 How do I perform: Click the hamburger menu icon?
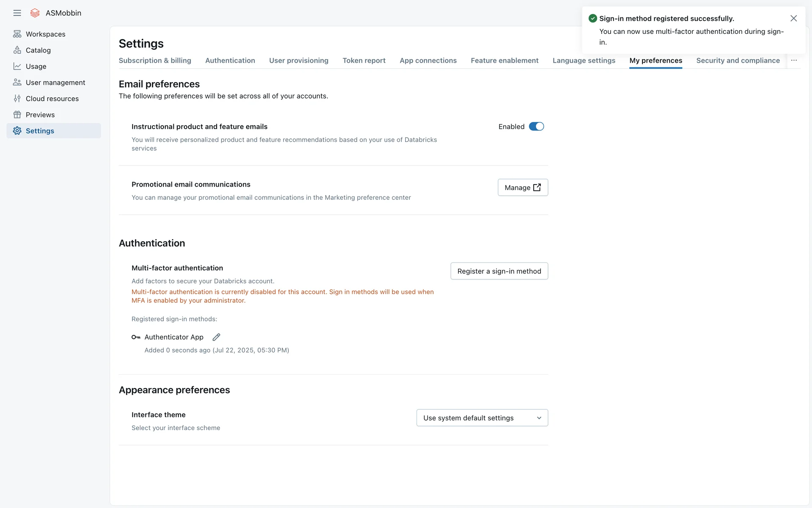pos(17,13)
